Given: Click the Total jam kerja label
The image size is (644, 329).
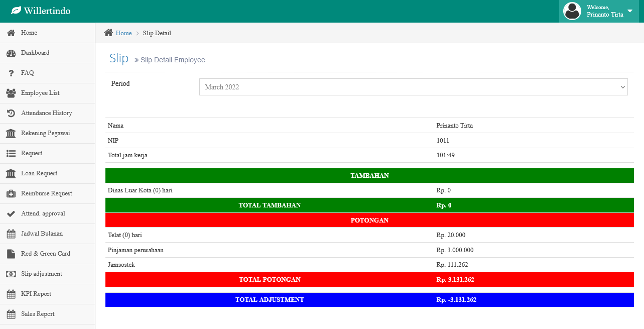Looking at the screenshot, I should [x=127, y=155].
